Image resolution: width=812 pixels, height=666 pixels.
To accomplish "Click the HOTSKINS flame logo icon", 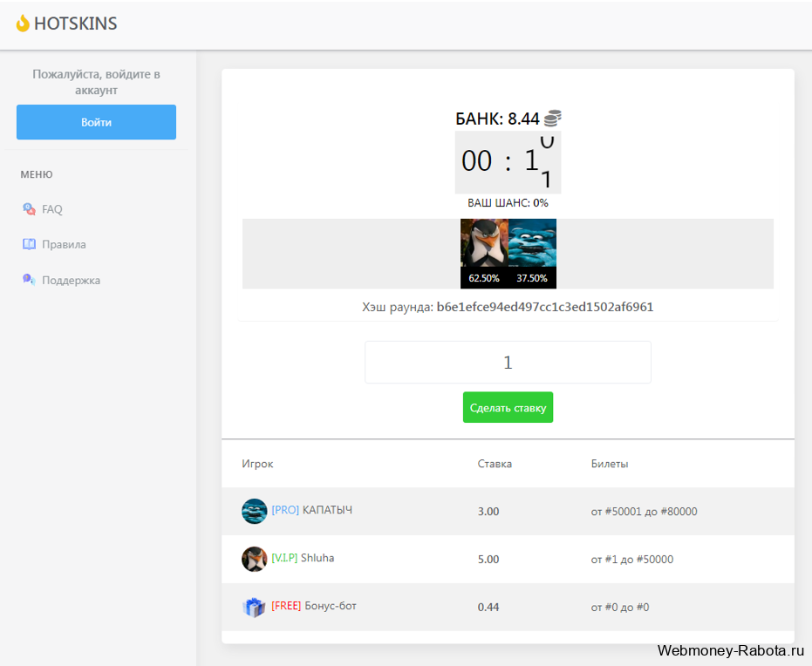I will point(23,24).
